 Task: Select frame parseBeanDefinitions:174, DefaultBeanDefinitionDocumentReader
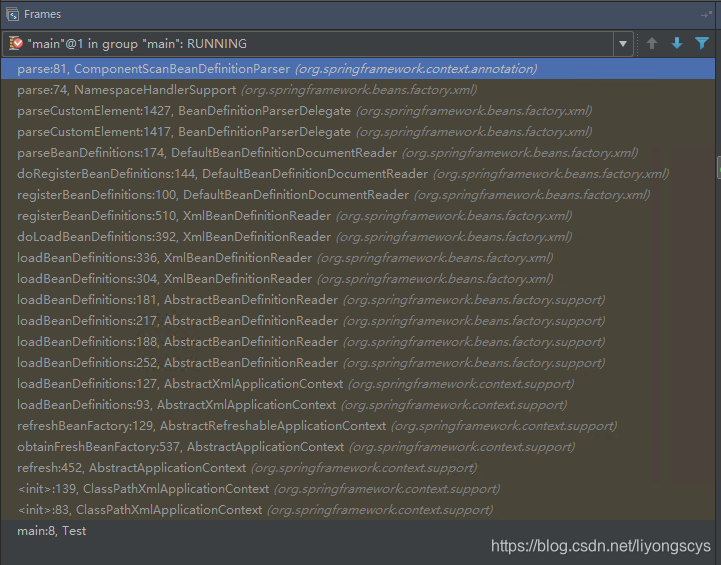358,153
